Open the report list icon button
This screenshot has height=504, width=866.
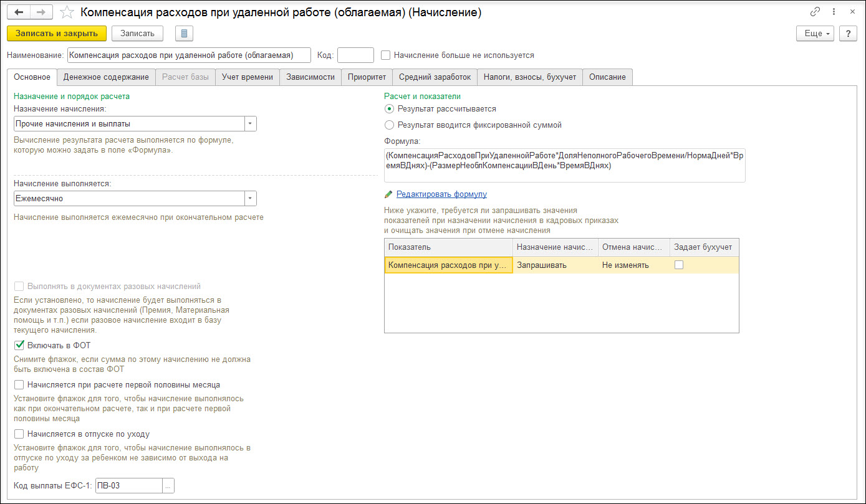(185, 34)
